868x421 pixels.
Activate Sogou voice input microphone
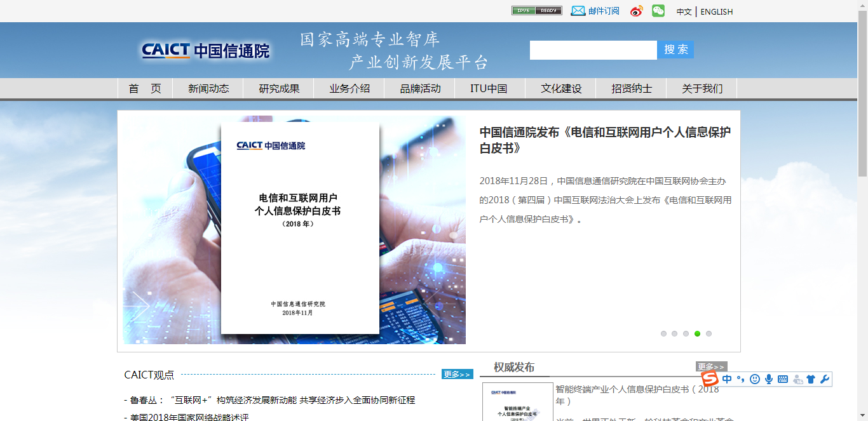point(769,379)
